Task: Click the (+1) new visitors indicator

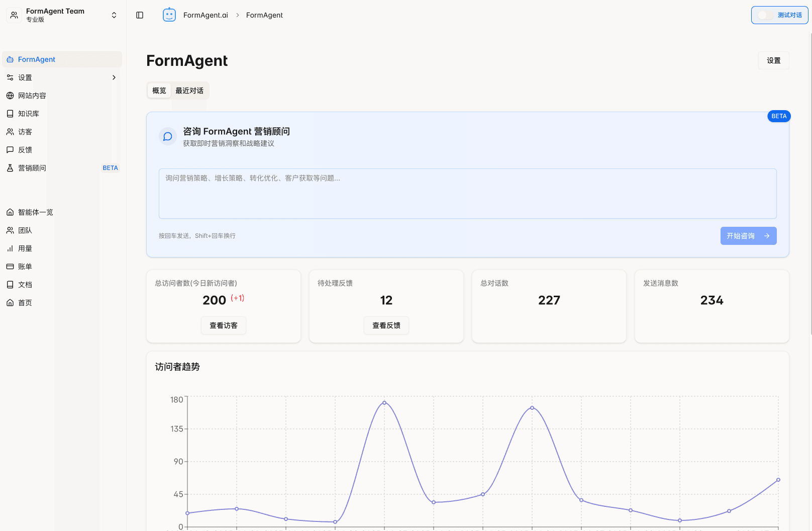Action: click(x=238, y=298)
